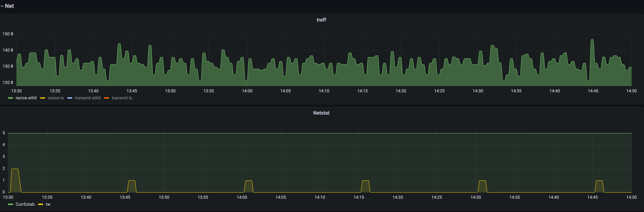Click yellow color swatch for recive lo

click(43, 98)
